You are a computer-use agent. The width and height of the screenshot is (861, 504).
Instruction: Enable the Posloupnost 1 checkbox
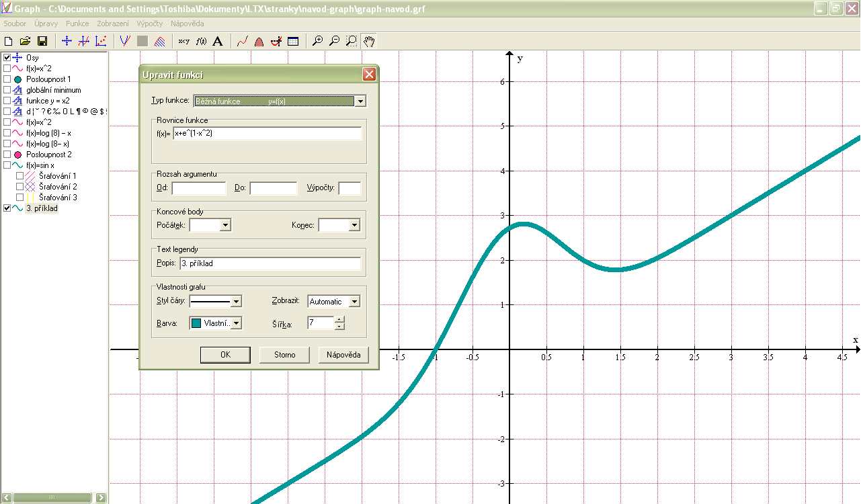point(7,79)
